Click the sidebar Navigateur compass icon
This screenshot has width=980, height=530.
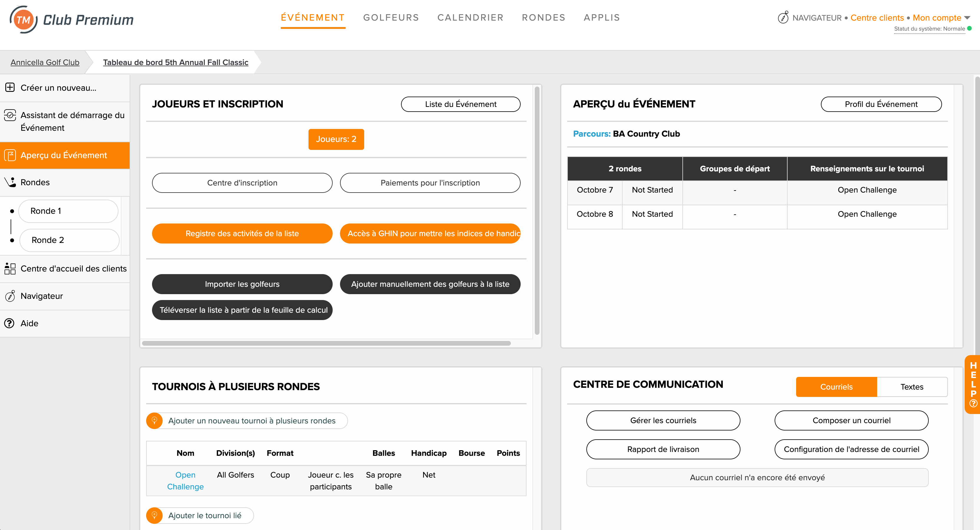pyautogui.click(x=10, y=296)
